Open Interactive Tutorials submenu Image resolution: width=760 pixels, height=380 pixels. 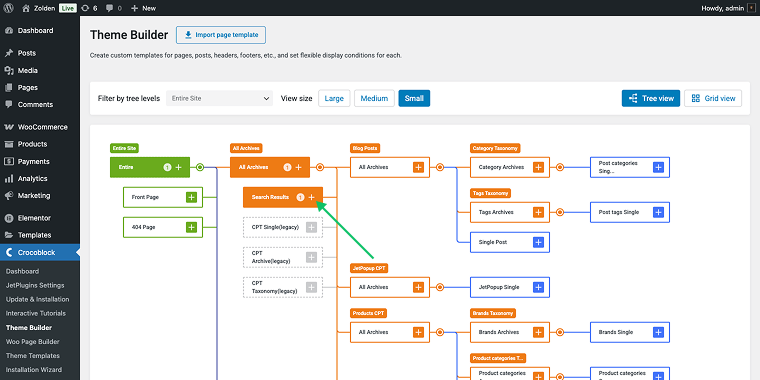[x=36, y=314]
